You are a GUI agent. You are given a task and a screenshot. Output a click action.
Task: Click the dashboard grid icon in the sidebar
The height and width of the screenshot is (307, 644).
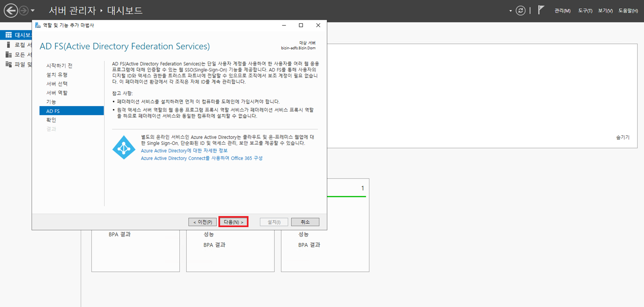click(x=9, y=35)
